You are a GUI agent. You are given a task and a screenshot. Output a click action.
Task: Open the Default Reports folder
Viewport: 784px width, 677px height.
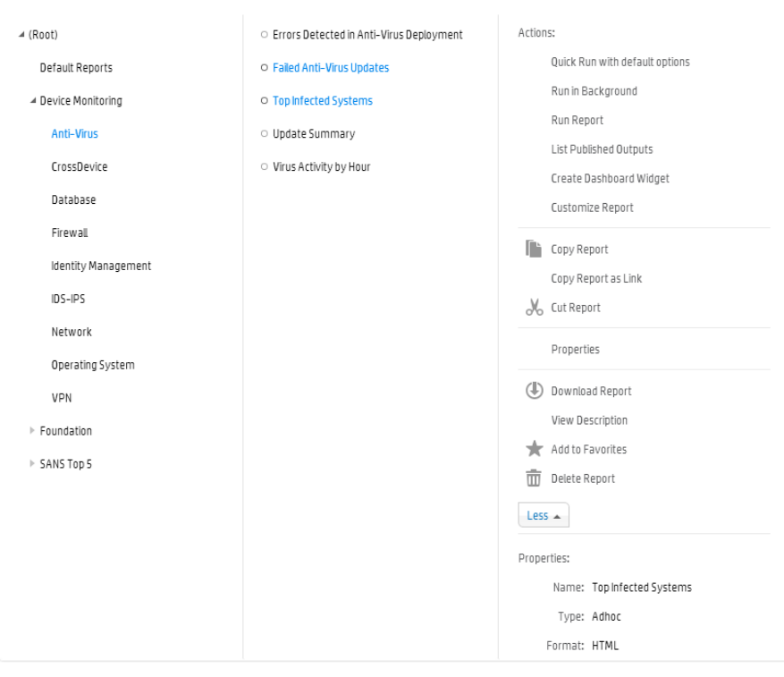(x=76, y=68)
